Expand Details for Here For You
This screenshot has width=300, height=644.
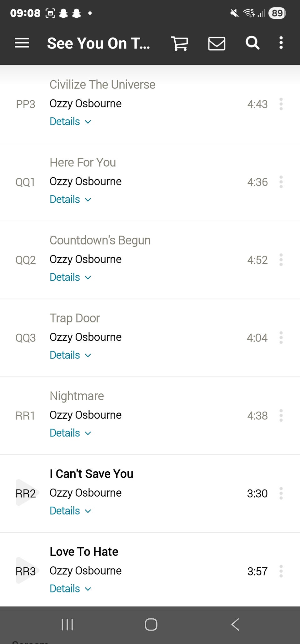[x=70, y=199]
